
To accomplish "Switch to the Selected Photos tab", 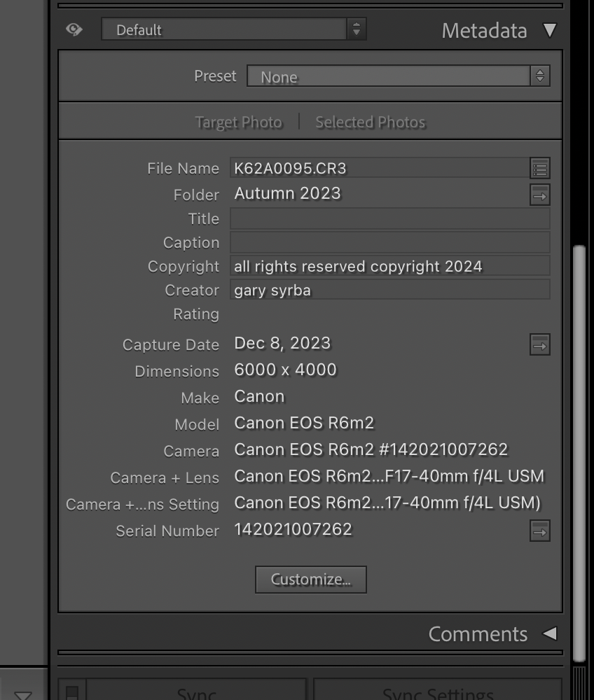I will click(x=370, y=122).
